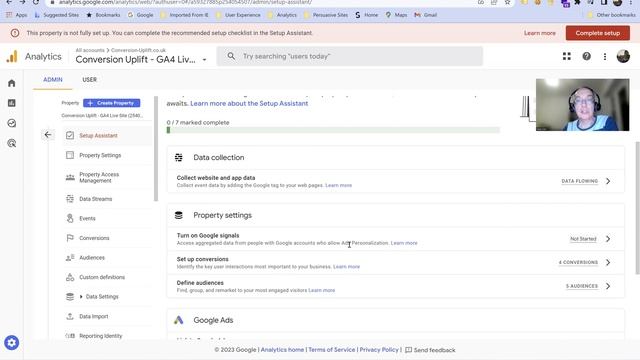
Task: Click the search box "Try searching users today"
Action: click(x=350, y=56)
